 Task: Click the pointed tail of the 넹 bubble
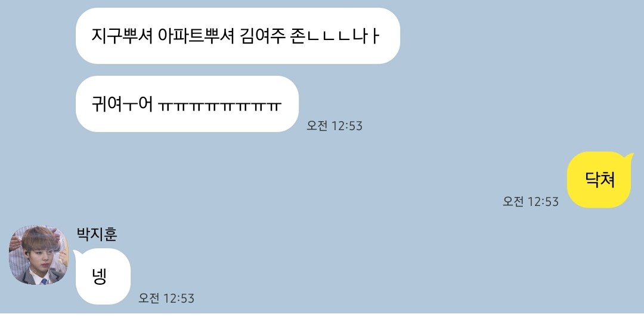pos(77,253)
